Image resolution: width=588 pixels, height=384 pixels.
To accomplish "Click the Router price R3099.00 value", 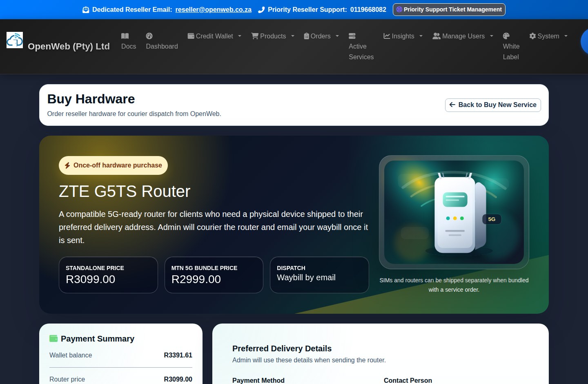I will pos(178,379).
